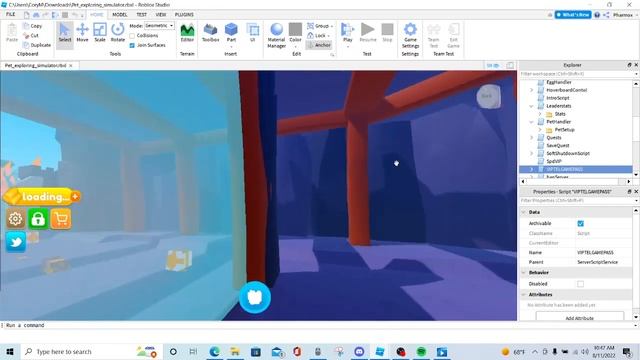Click the green lock button in game
Viewport: 640px width, 360px height.
pos(38,219)
